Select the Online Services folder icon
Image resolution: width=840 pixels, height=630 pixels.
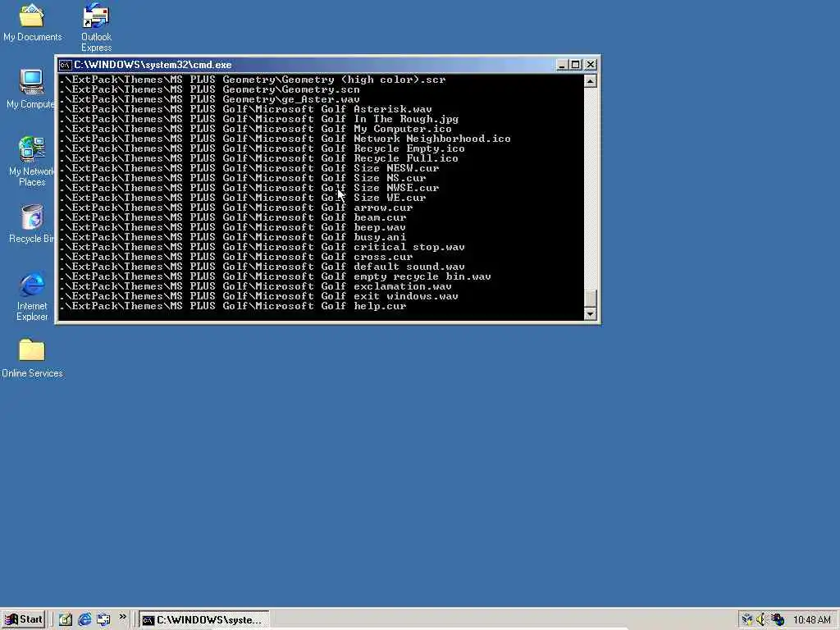point(32,358)
